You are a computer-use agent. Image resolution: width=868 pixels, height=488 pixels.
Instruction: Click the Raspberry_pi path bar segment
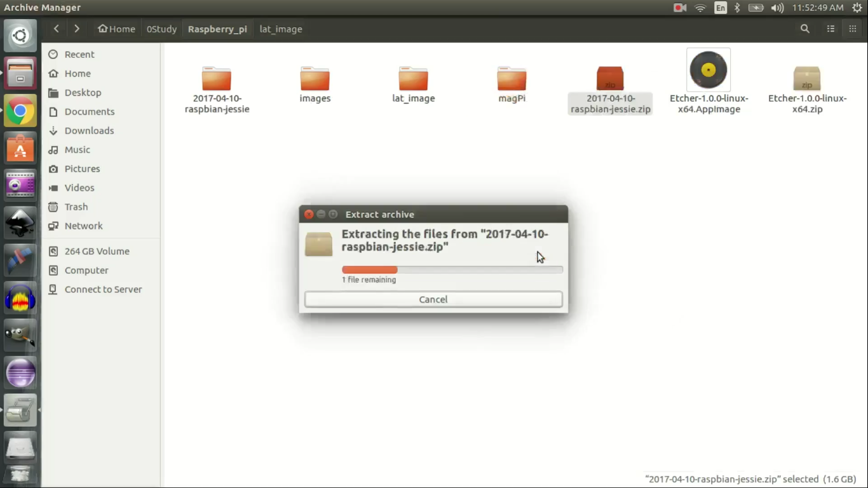coord(217,29)
